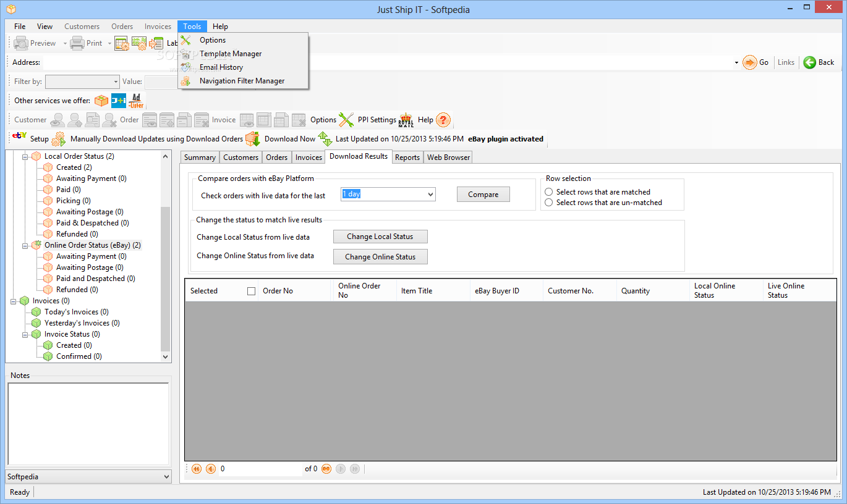Click the delete order icon

pos(202,120)
